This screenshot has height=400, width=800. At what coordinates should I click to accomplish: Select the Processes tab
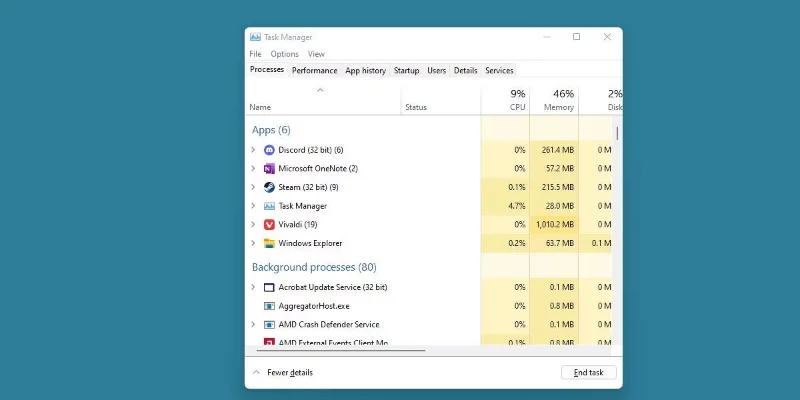[x=267, y=69]
